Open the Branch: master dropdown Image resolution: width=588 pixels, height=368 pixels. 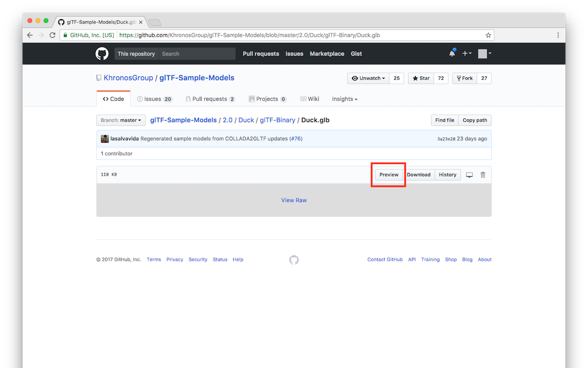point(120,120)
